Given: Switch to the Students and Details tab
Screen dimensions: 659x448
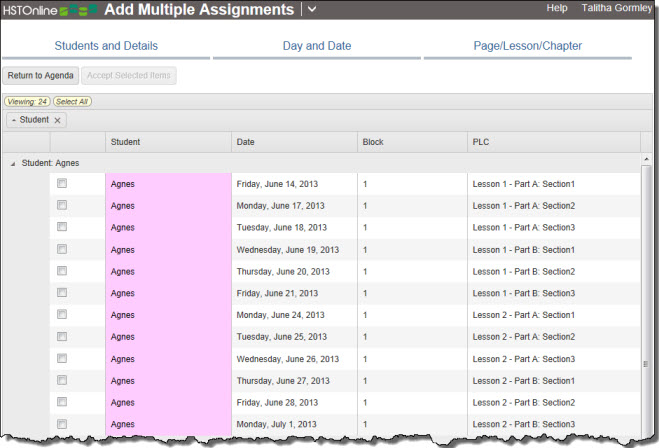Looking at the screenshot, I should coord(106,46).
